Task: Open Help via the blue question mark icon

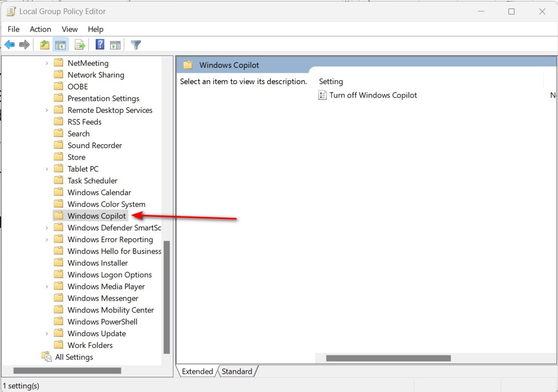Action: pyautogui.click(x=100, y=45)
